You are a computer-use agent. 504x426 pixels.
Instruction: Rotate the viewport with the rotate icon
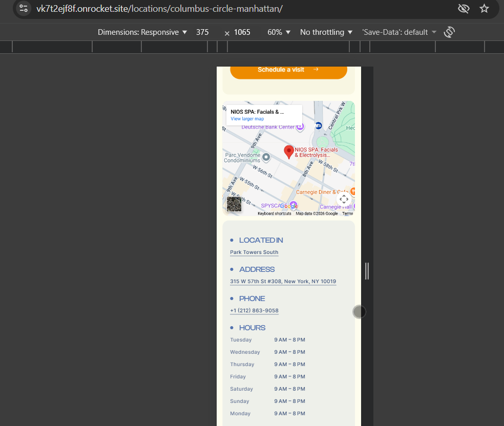tap(449, 32)
